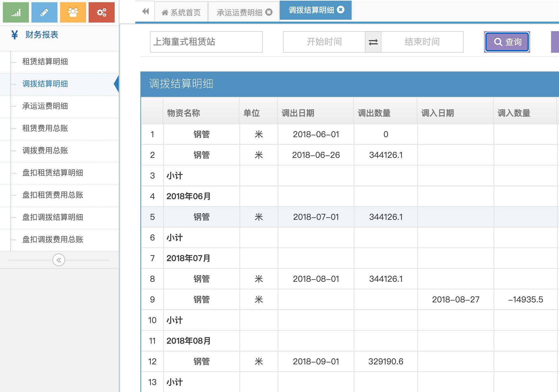Select 租赁费用总账 in the sidebar
This screenshot has width=559, height=392.
tap(45, 128)
